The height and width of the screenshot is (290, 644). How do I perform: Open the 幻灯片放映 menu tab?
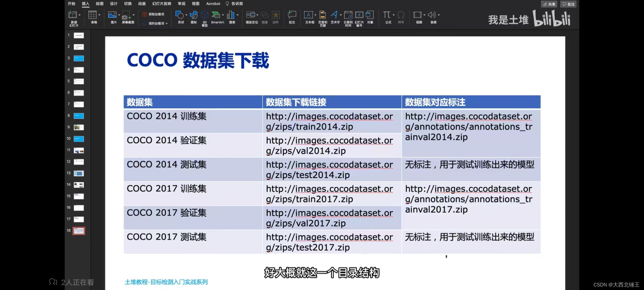pos(161,4)
